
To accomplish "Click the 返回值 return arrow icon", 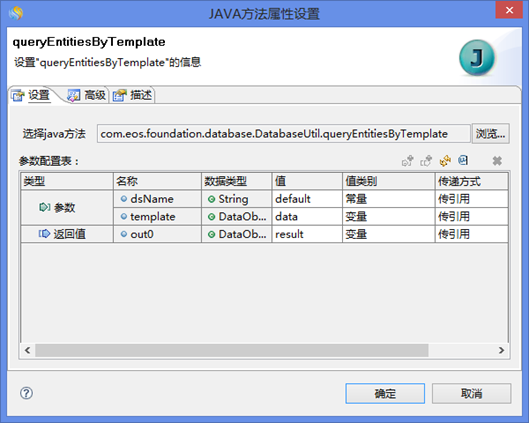I will 44,233.
